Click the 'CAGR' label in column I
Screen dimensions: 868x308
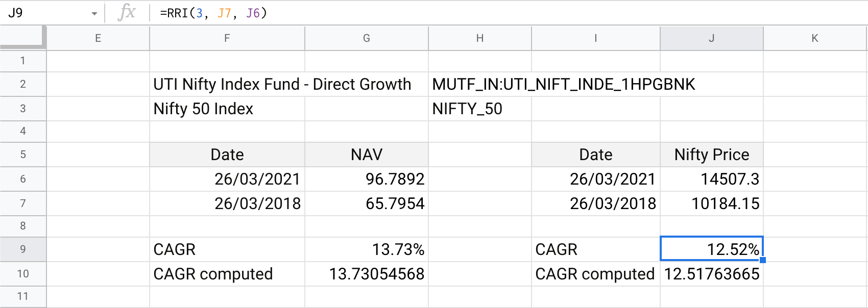tap(596, 249)
